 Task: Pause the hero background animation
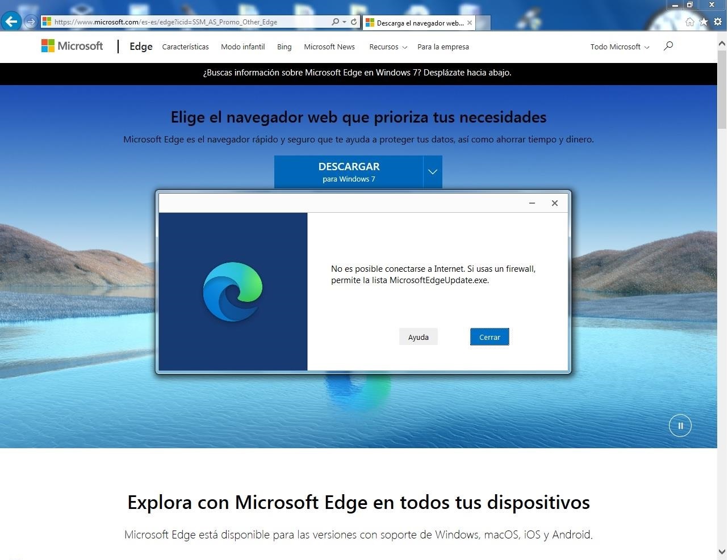pos(680,426)
